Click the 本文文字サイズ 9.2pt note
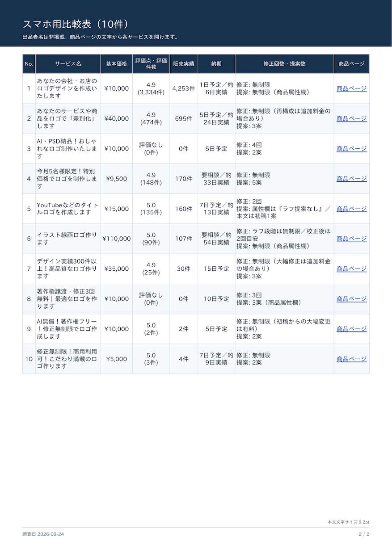Viewport: 392px width, 554px height. pyautogui.click(x=348, y=522)
